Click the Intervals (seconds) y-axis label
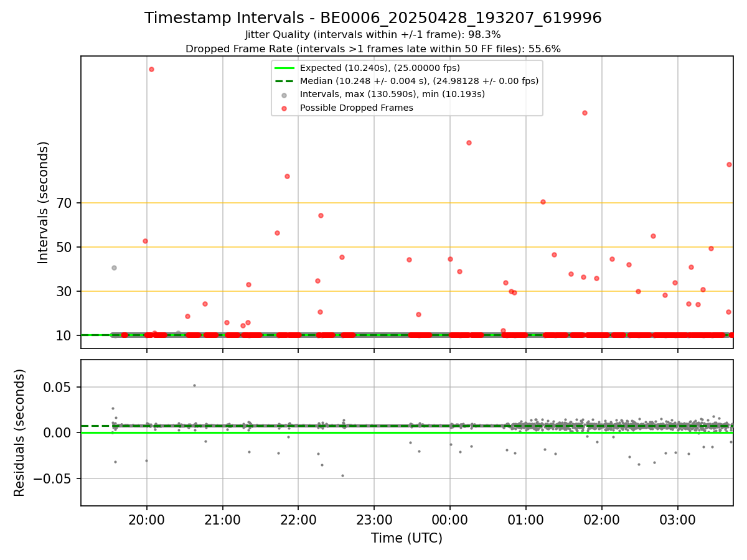This screenshot has height=560, width=747. click(44, 202)
